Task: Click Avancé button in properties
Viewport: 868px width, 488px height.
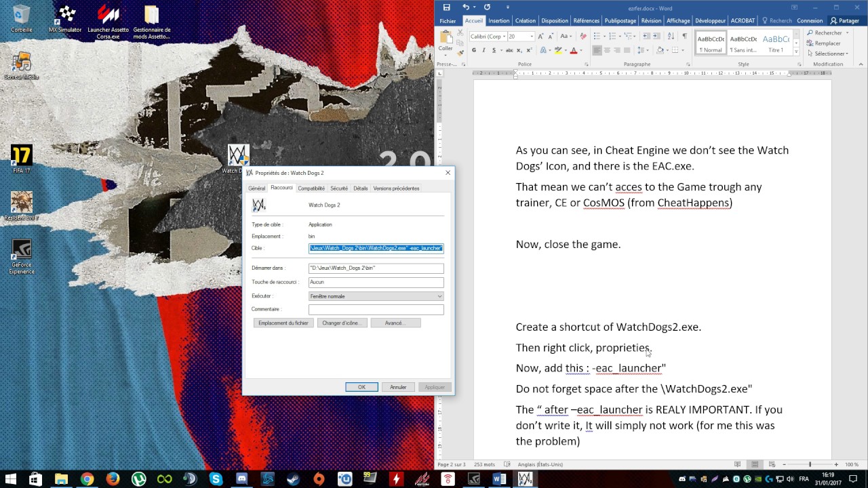Action: [395, 323]
